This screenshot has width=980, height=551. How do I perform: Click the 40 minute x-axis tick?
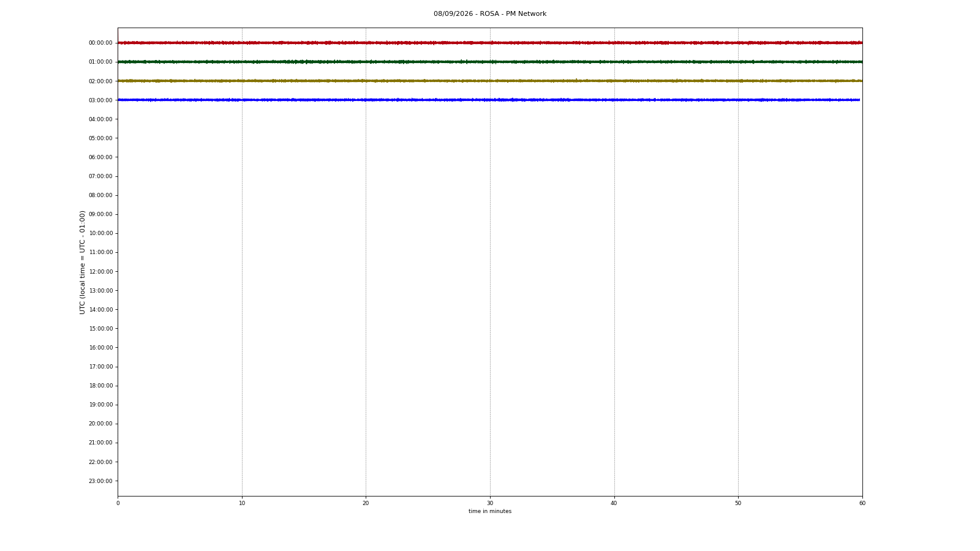[614, 503]
